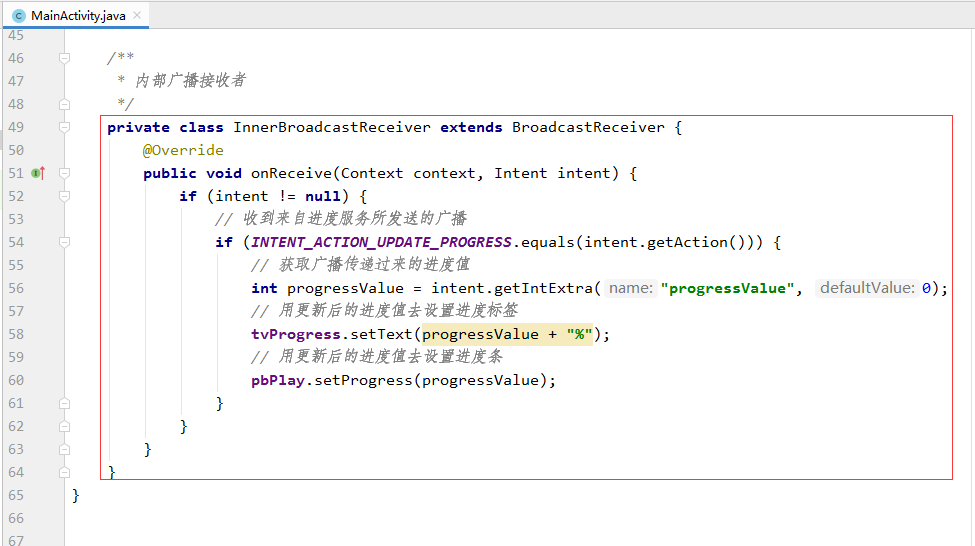The width and height of the screenshot is (975, 546).
Task: Toggle the closing fold marker at line 63
Action: pos(64,449)
